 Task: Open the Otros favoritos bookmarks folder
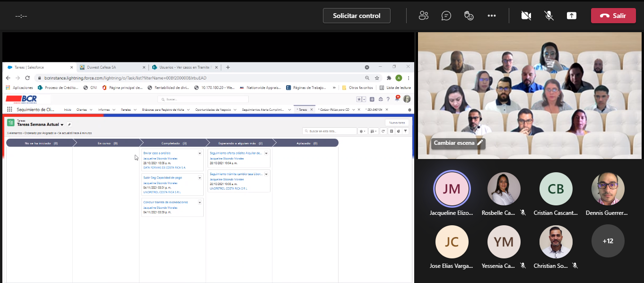click(357, 88)
